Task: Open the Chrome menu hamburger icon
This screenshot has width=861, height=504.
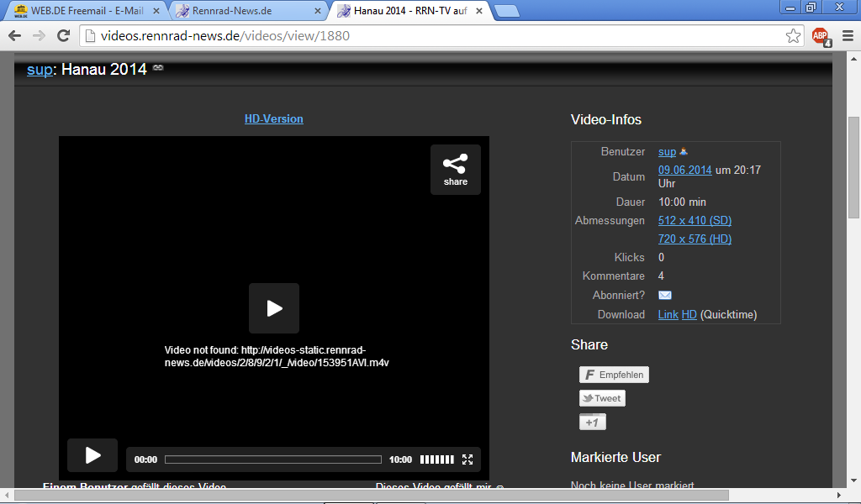Action: click(x=847, y=36)
